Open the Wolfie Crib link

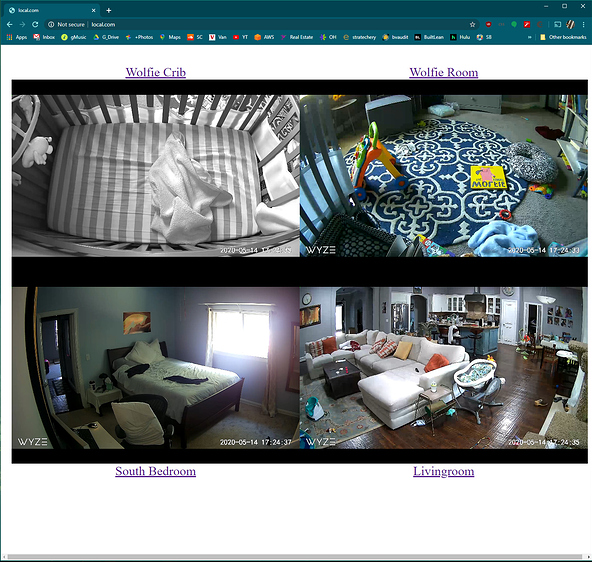tap(156, 72)
